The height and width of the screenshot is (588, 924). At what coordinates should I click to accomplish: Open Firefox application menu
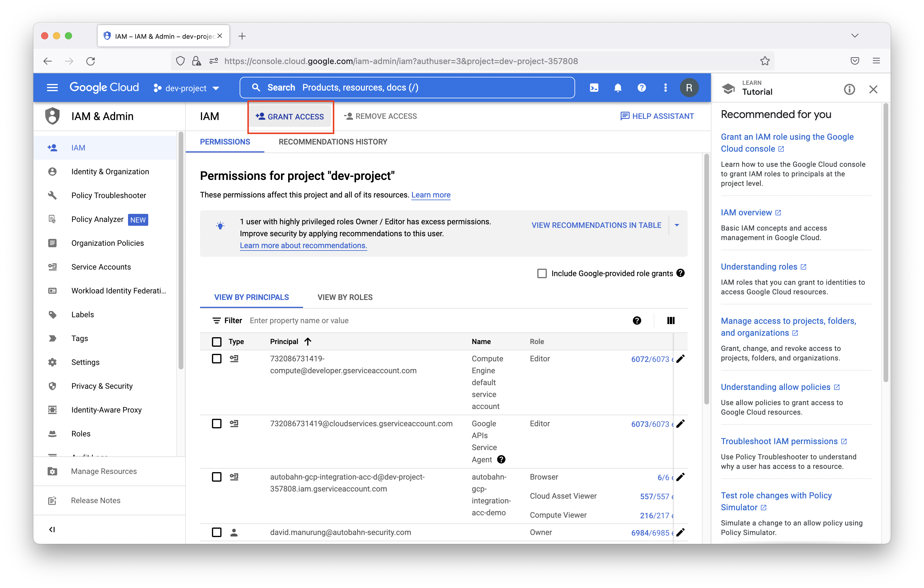876,61
